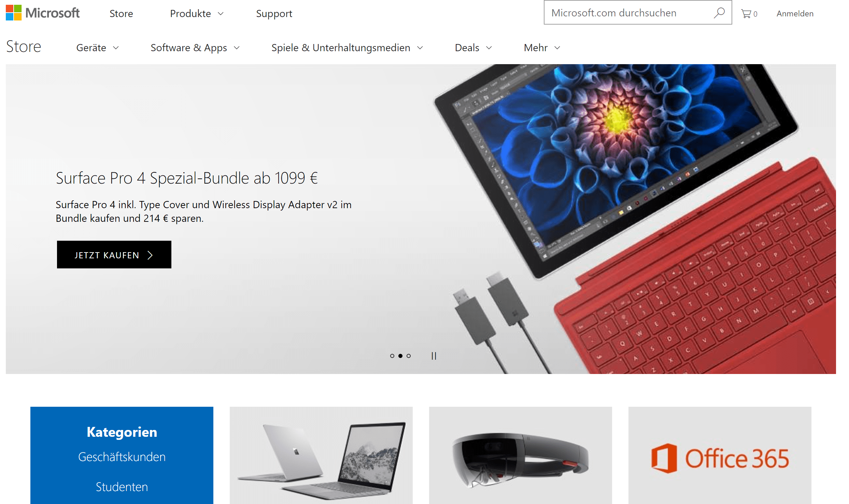849x504 pixels.
Task: Expand the Produkte dropdown
Action: [x=197, y=14]
